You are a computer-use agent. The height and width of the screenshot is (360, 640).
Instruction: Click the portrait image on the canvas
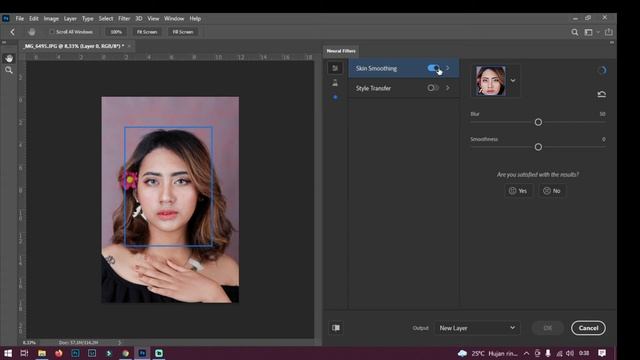(x=170, y=200)
